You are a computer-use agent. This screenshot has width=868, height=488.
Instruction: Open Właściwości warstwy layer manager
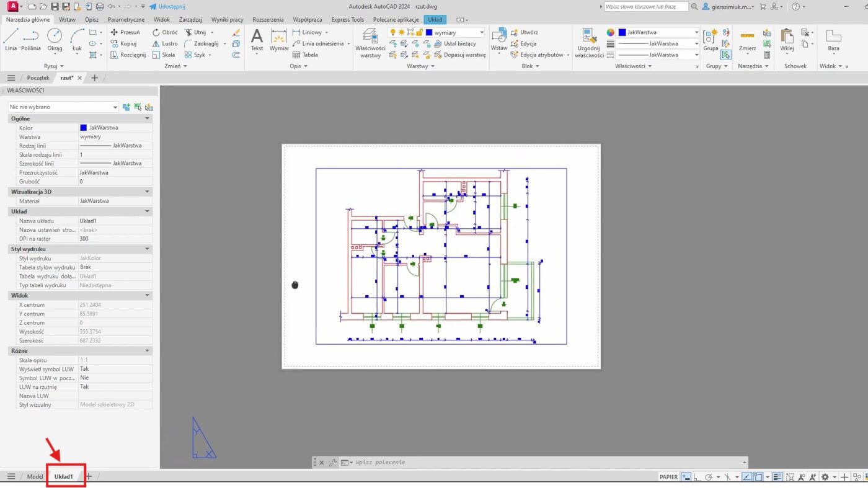370,42
